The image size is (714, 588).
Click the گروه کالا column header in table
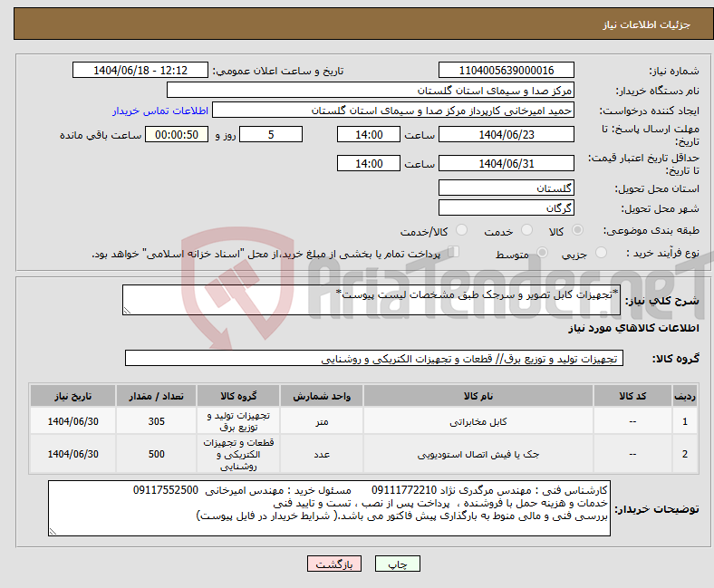pyautogui.click(x=238, y=396)
